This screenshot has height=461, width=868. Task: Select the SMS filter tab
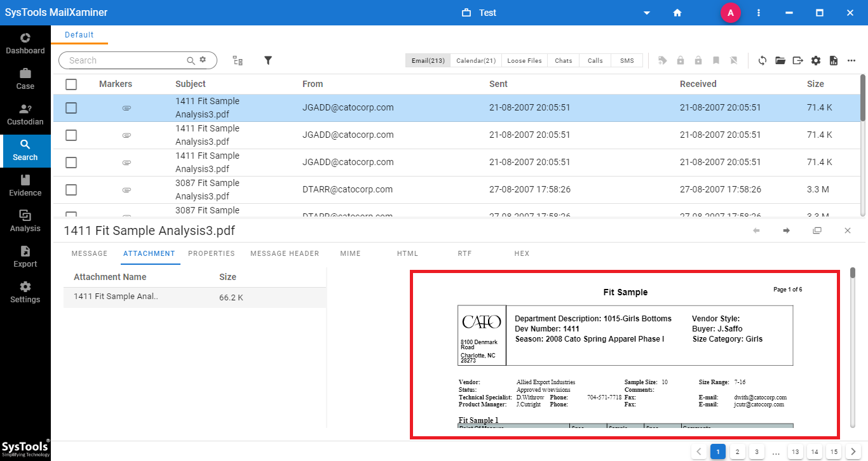pos(627,60)
